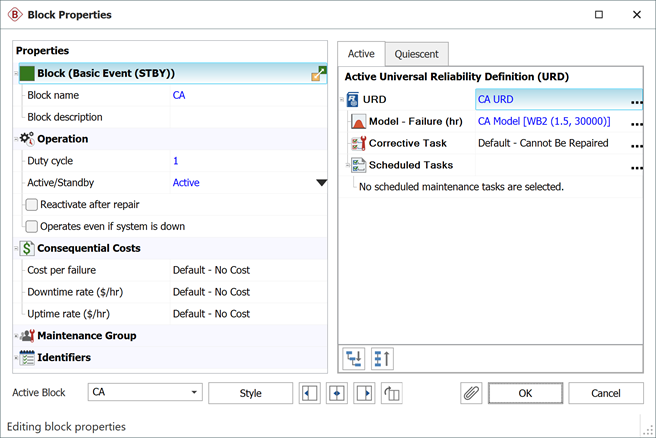Click the Block description field
The height and width of the screenshot is (438, 656).
coord(248,117)
